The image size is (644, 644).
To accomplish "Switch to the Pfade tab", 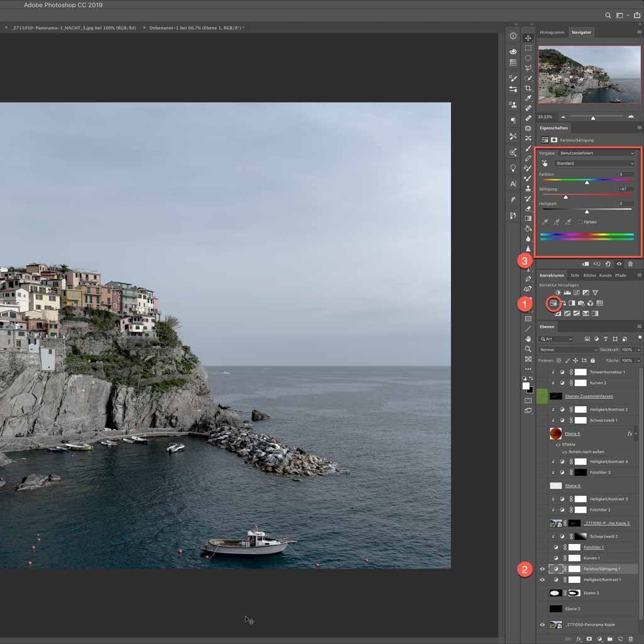I will pyautogui.click(x=620, y=275).
